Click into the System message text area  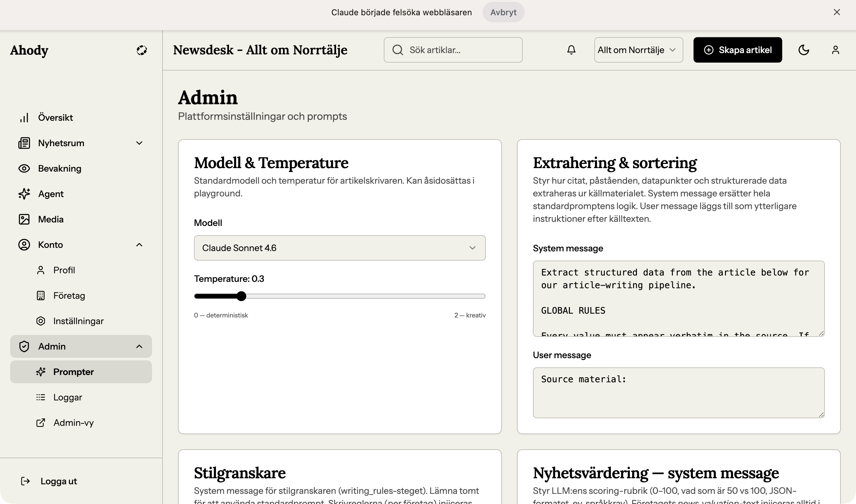pos(679,298)
